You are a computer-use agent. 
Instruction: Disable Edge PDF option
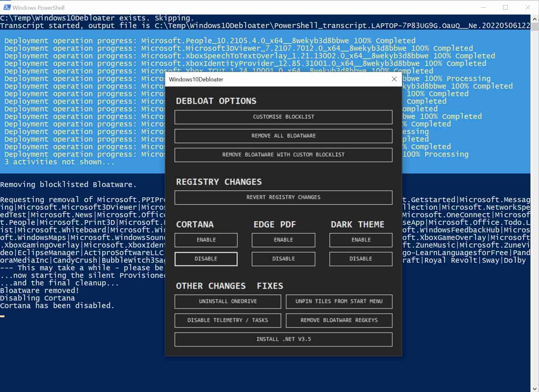[283, 259]
